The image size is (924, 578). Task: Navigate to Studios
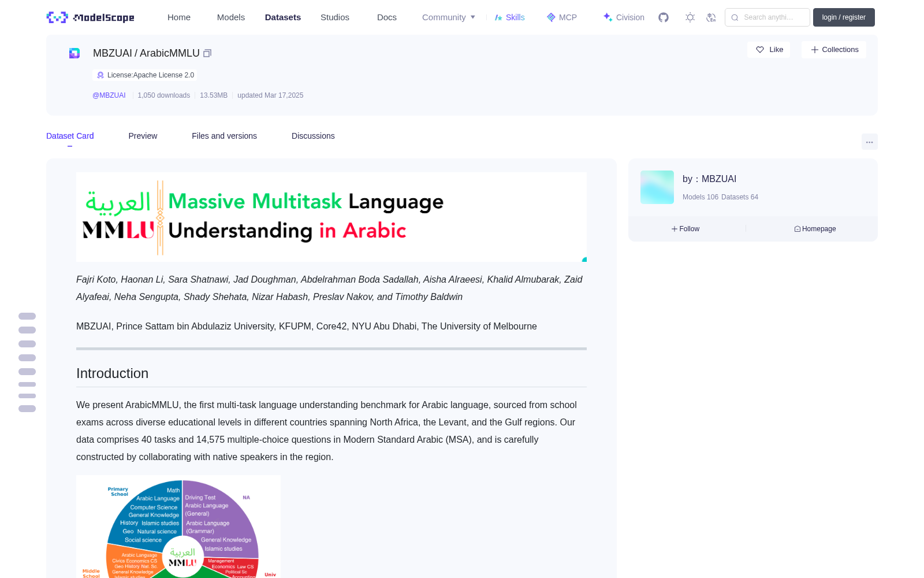tap(335, 17)
